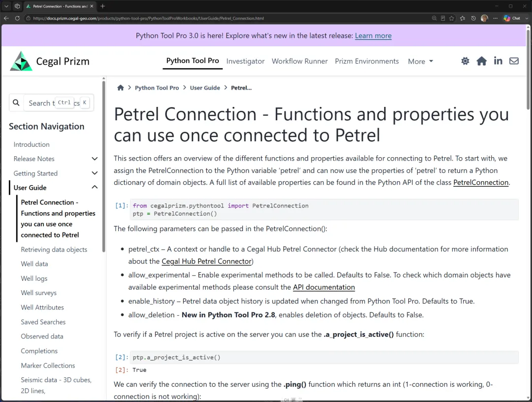Open a new tab with plus icon
The image size is (532, 402).
coord(103,6)
